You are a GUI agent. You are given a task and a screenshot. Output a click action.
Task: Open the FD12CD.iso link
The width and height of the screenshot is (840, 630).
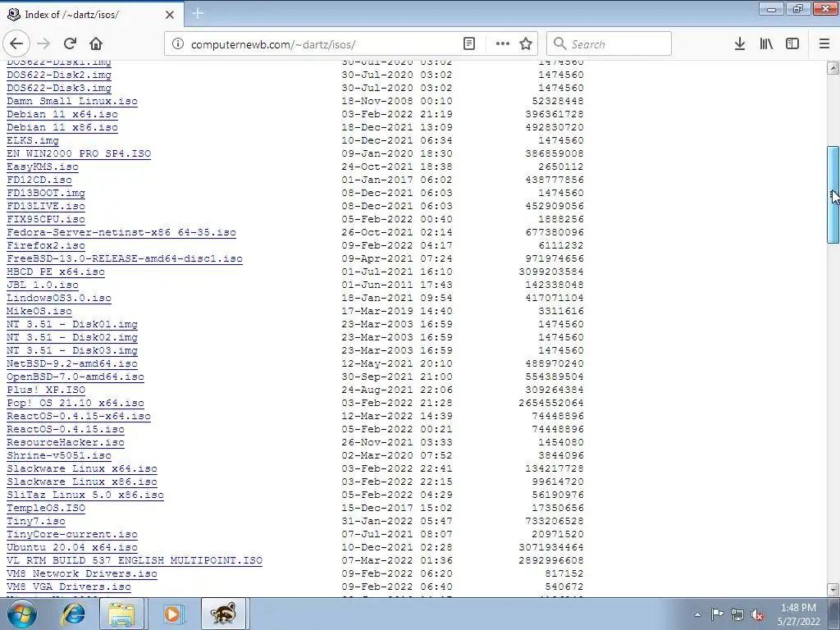pos(39,180)
